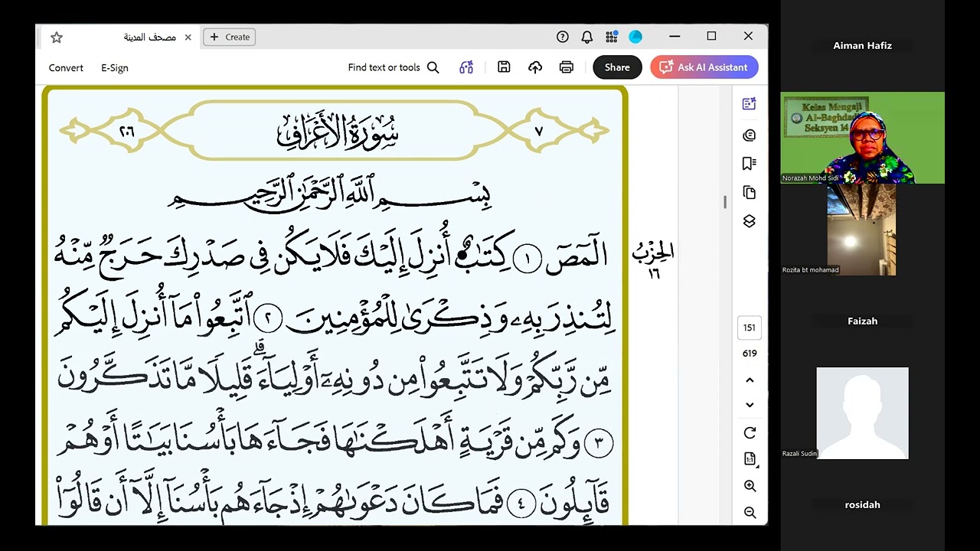980x551 pixels.
Task: Select Norazah Mohd Sidi video thumbnail
Action: 862,138
